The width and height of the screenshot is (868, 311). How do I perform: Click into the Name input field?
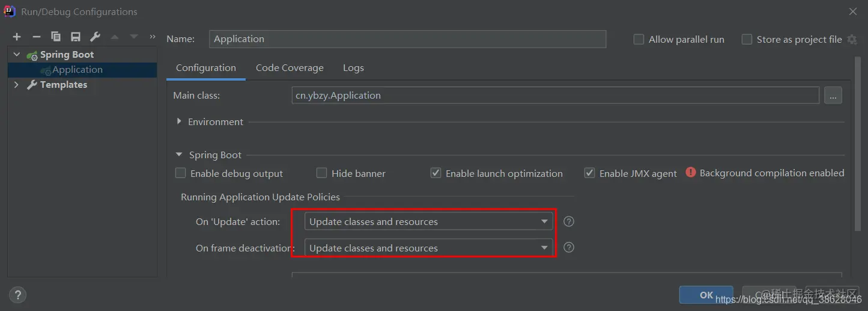point(408,39)
